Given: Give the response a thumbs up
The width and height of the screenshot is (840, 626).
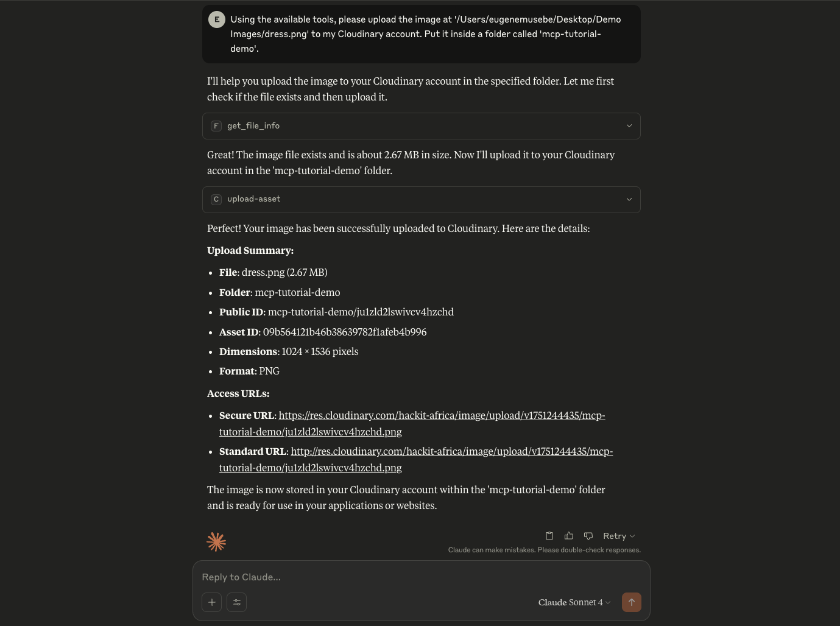Looking at the screenshot, I should [x=569, y=536].
